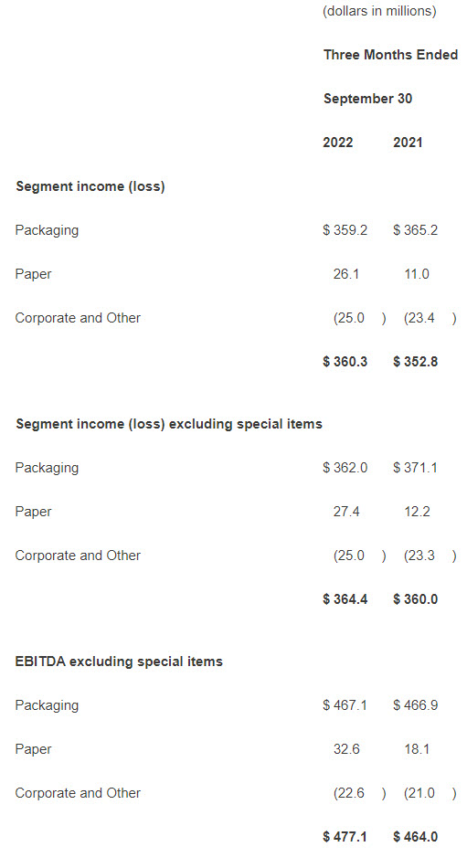Viewport: 467px width, 868px height.
Task: Click EBITDA excluding special items heading
Action: (x=119, y=662)
